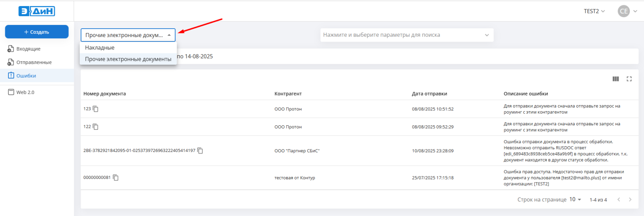644x216 pixels.
Task: Click the Номер документа column header
Action: point(105,93)
